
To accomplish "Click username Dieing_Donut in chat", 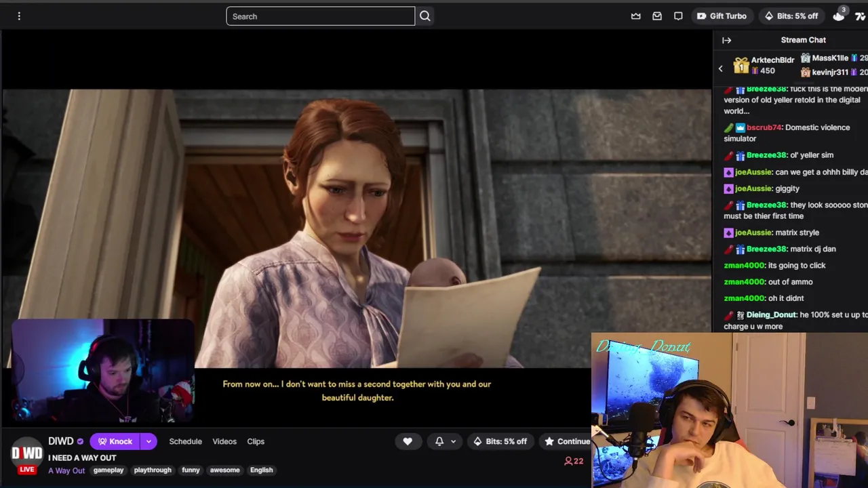I will (x=771, y=315).
